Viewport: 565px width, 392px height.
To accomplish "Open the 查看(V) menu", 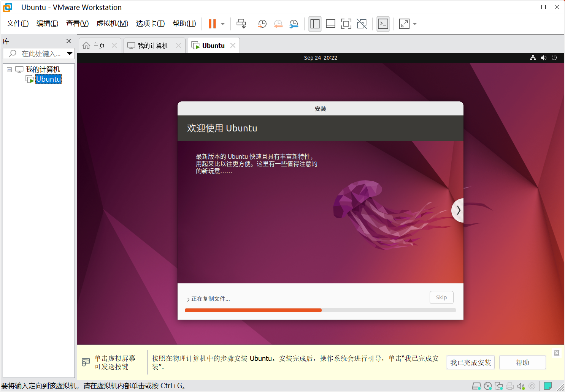I will tap(78, 24).
